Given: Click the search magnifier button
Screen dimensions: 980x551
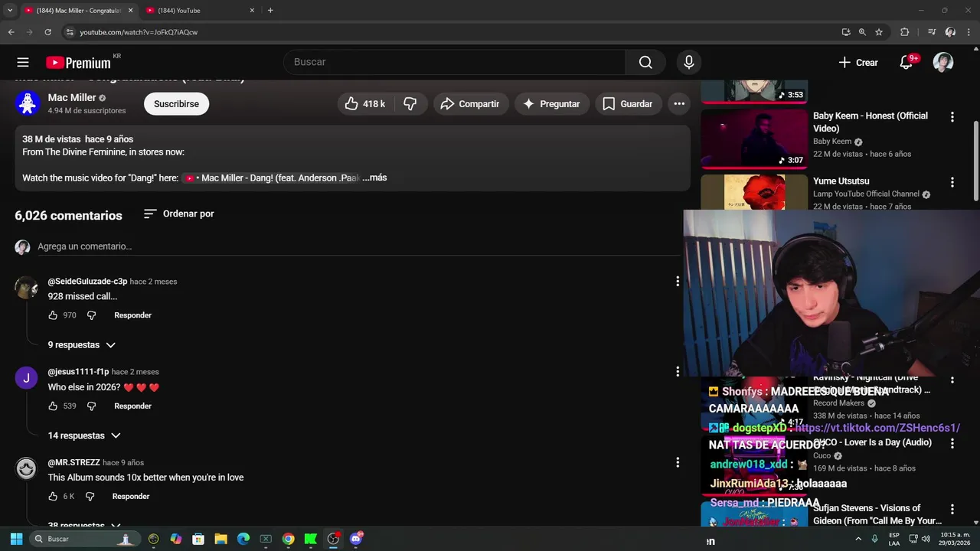Looking at the screenshot, I should point(645,62).
